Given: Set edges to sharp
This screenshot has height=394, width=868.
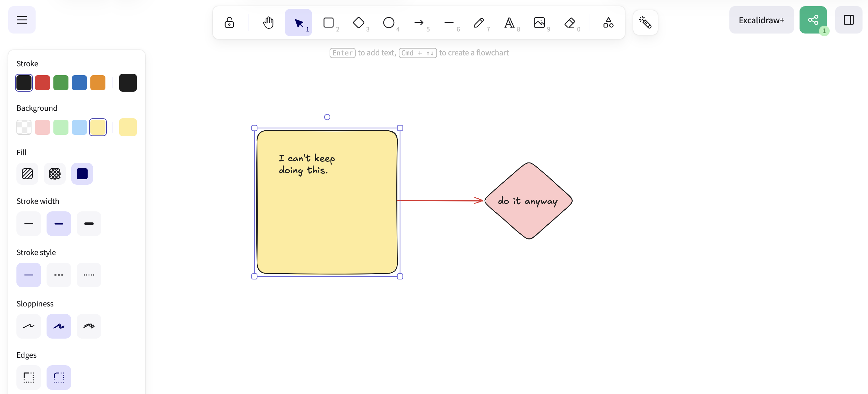Looking at the screenshot, I should tap(29, 378).
